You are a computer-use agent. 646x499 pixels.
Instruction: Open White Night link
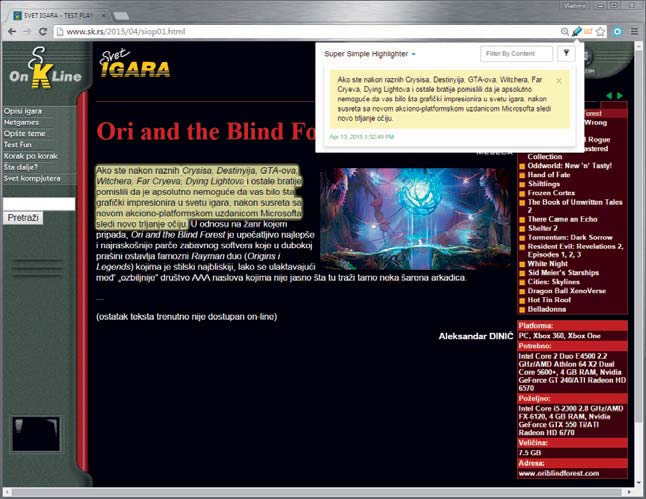[x=548, y=264]
